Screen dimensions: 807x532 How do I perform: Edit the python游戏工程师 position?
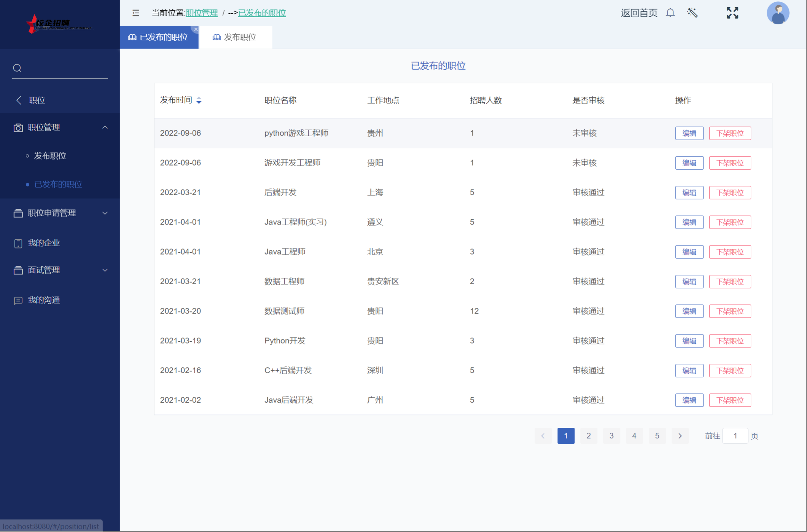click(689, 133)
